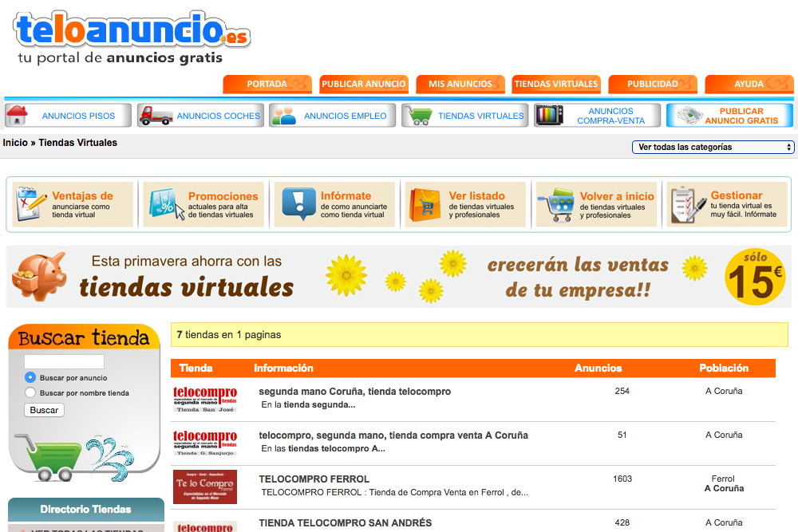Screen dimensions: 798x532
Task: Click the ANUNCIOS COCHES link
Action: click(x=219, y=116)
